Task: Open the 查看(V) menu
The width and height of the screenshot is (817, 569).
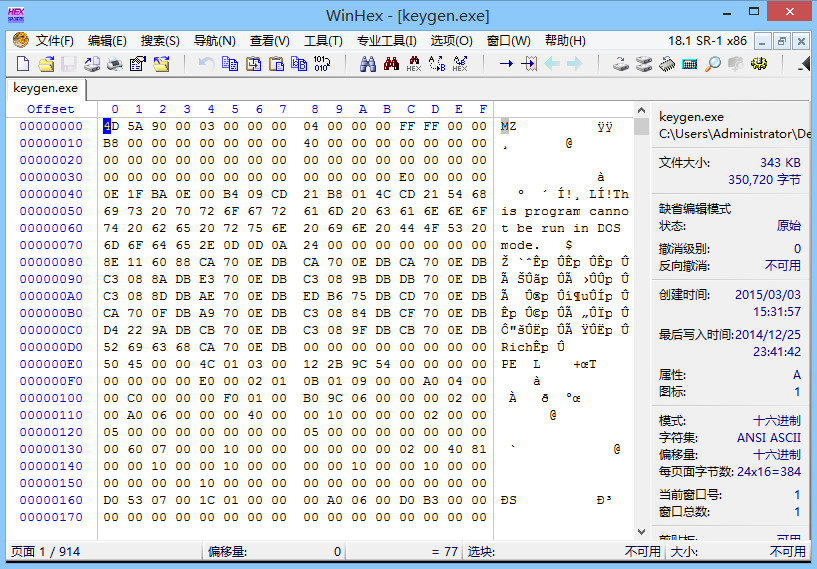Action: coord(269,41)
